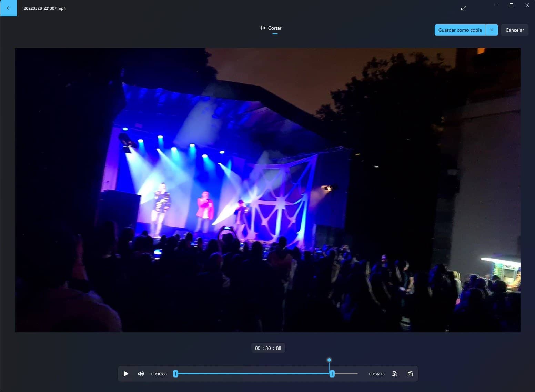This screenshot has width=535, height=392.
Task: Click the 00 : 30 : 88 time field
Action: tap(268, 348)
